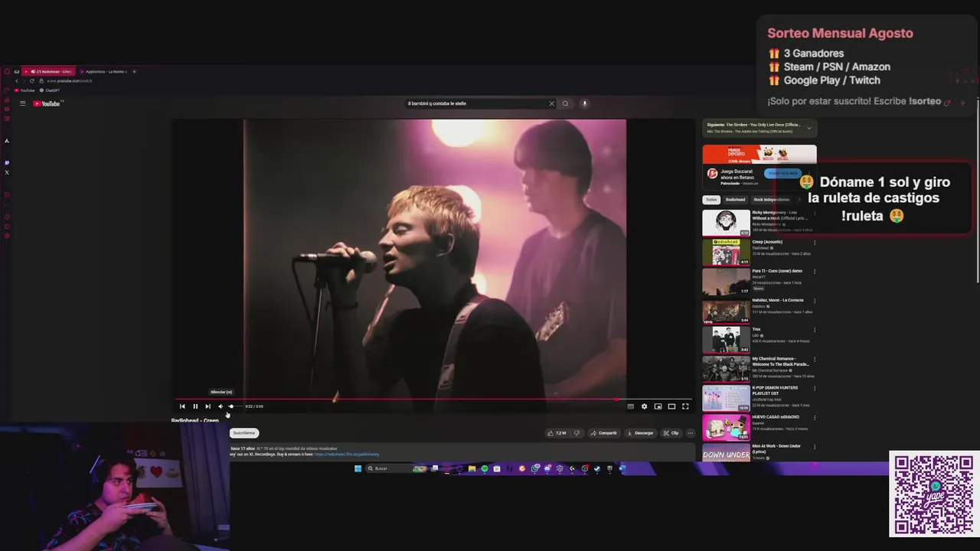
Task: Click the Descargar button
Action: coord(640,433)
